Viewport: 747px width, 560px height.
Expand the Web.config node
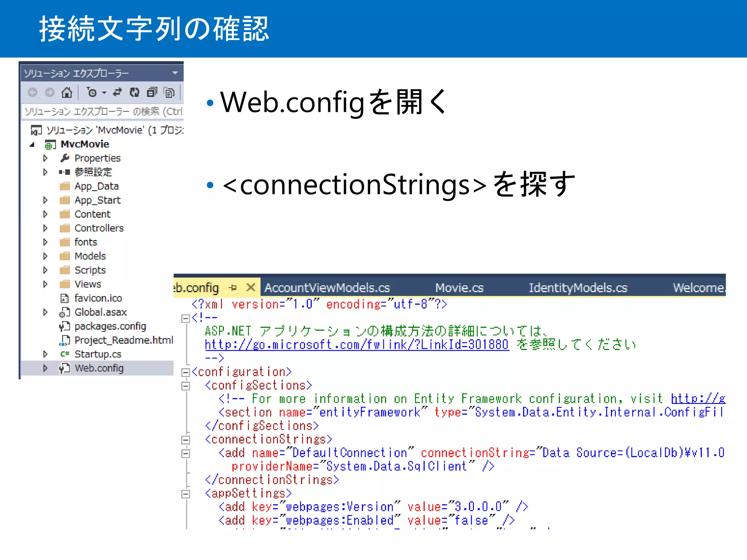click(45, 368)
